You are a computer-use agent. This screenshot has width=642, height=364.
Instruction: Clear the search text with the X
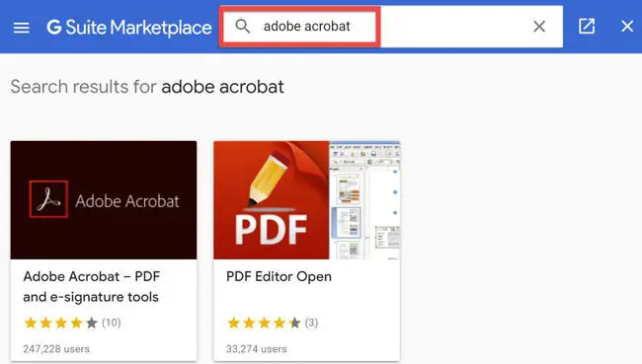[x=539, y=27]
